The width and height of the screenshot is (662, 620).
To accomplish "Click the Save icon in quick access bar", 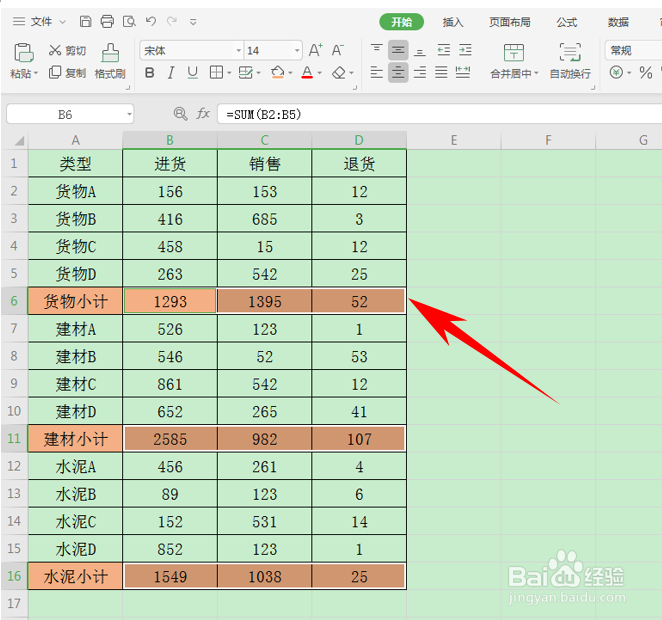I will (x=86, y=21).
